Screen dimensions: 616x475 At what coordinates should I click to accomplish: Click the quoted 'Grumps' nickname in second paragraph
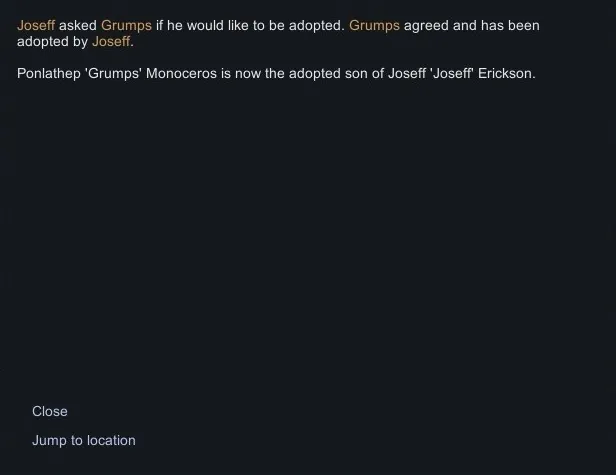point(115,73)
